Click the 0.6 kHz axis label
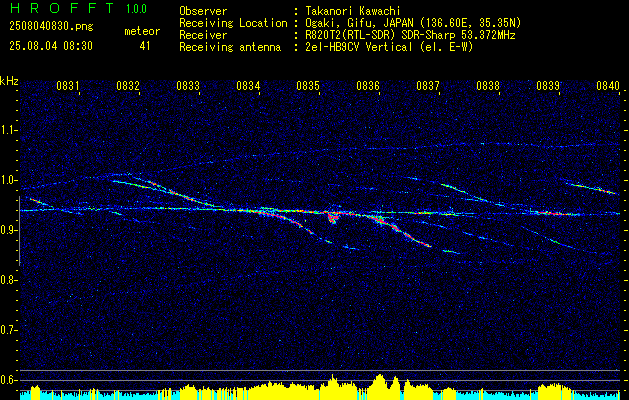The image size is (629, 400). tap(8, 380)
